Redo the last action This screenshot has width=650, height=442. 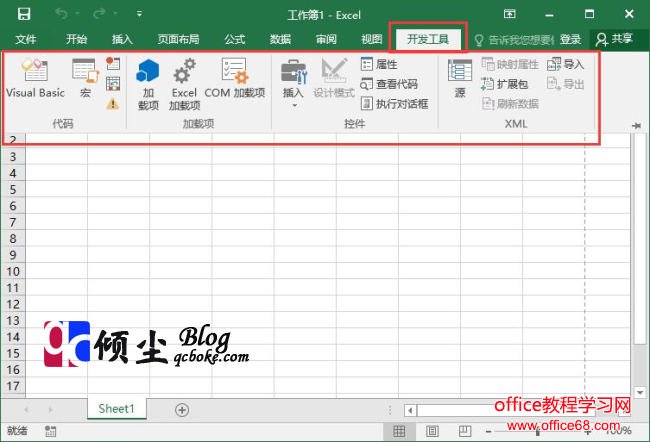[x=99, y=15]
